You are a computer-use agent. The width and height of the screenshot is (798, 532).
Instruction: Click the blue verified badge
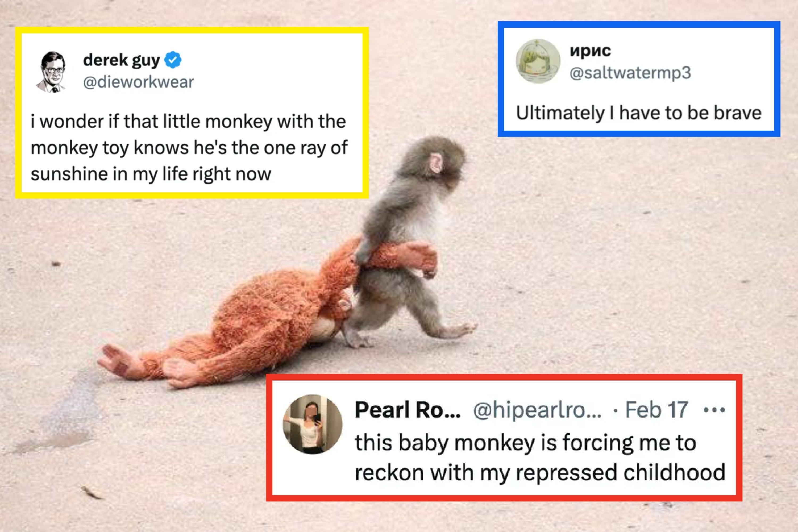pyautogui.click(x=173, y=60)
